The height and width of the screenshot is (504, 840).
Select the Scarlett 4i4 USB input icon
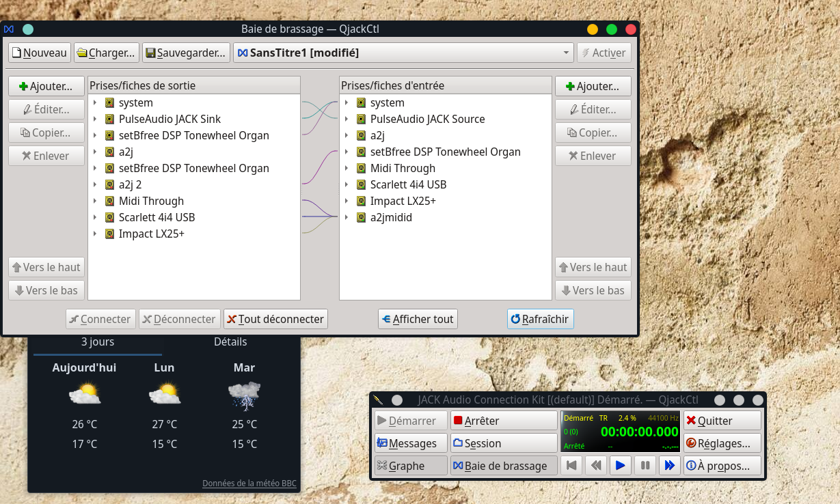tap(361, 184)
